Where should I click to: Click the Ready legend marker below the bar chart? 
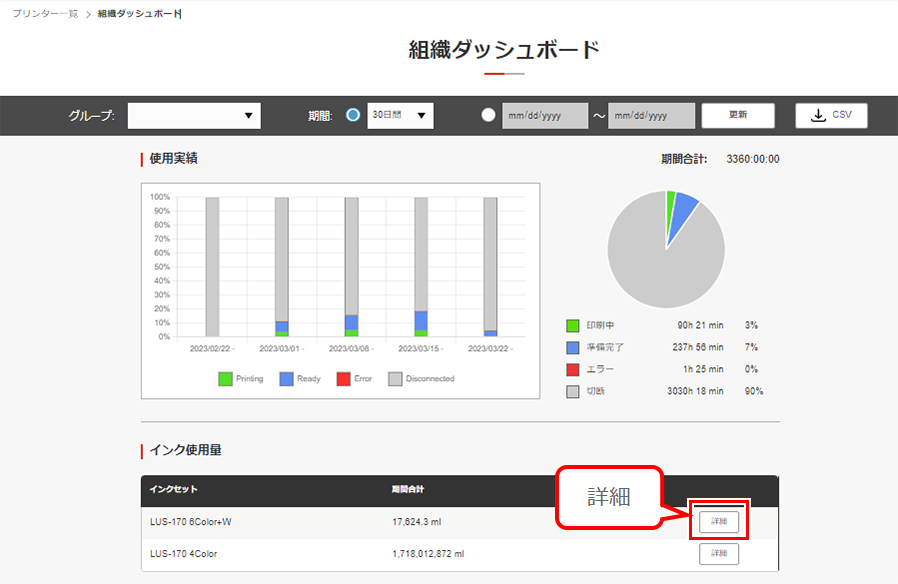(289, 378)
